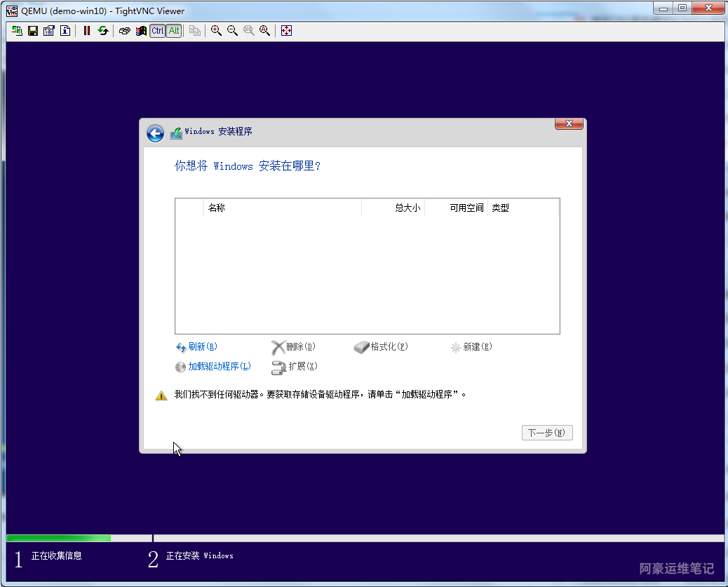This screenshot has height=587, width=728.
Task: Go back with the blue arrow button
Action: (155, 133)
